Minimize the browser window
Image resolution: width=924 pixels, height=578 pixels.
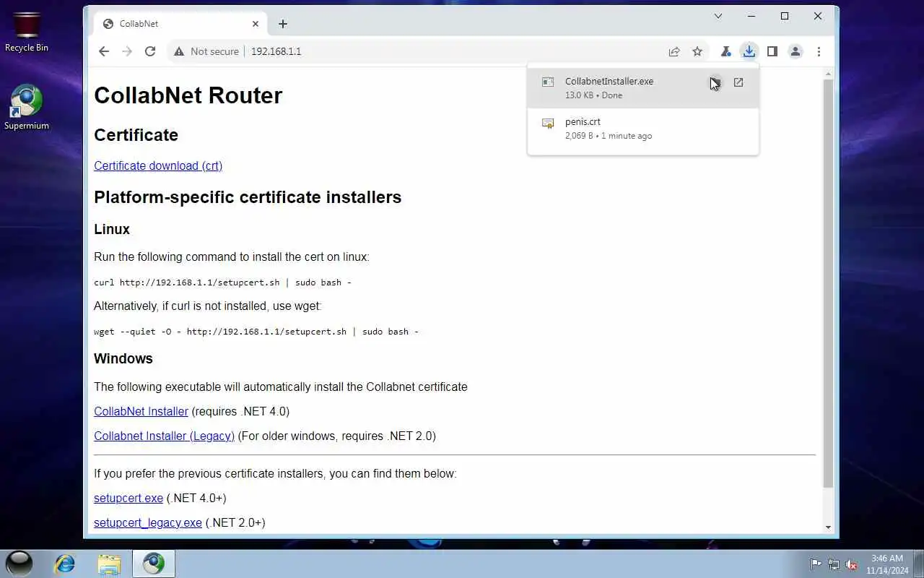tap(751, 16)
